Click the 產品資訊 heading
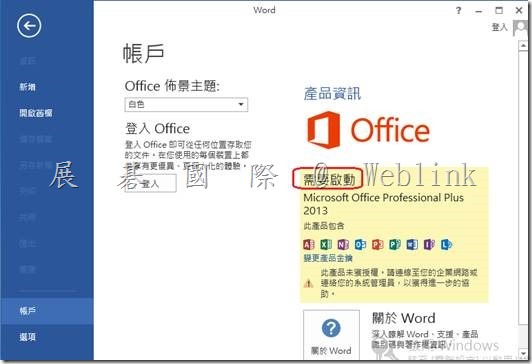This screenshot has width=532, height=364. 332,94
